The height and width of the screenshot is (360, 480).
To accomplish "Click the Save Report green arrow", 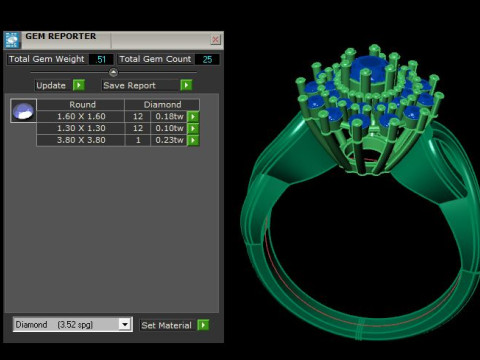I will [x=186, y=85].
